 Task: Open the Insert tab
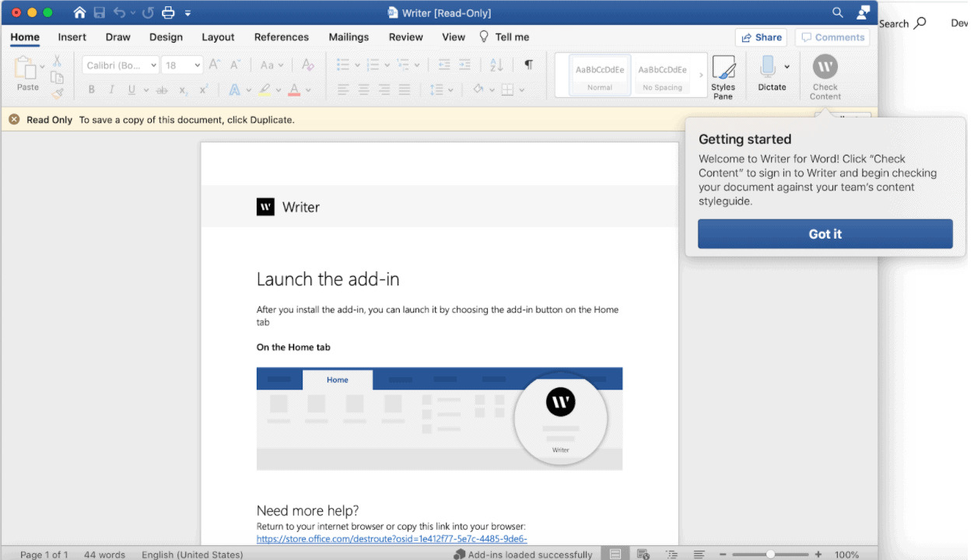tap(72, 37)
